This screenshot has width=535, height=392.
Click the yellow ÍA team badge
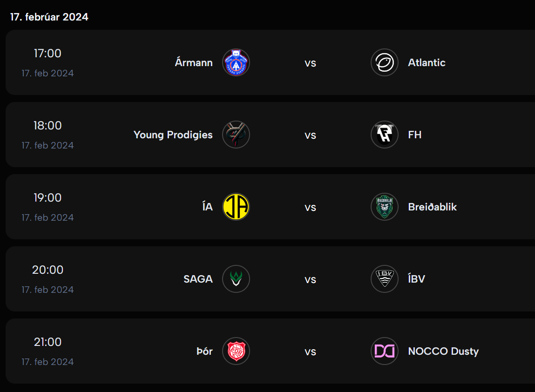(236, 207)
